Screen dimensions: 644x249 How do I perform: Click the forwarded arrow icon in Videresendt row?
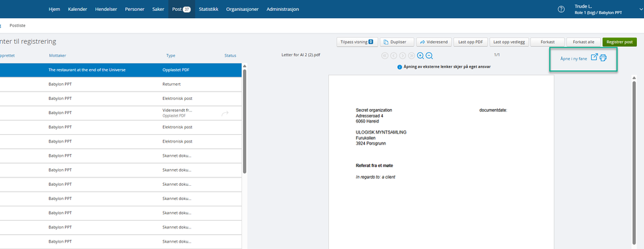225,114
